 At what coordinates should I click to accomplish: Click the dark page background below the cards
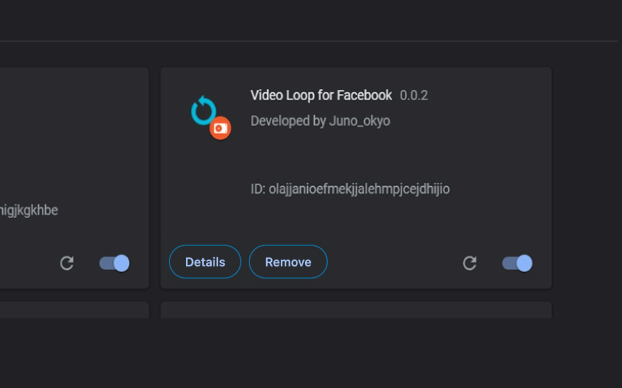(311, 353)
